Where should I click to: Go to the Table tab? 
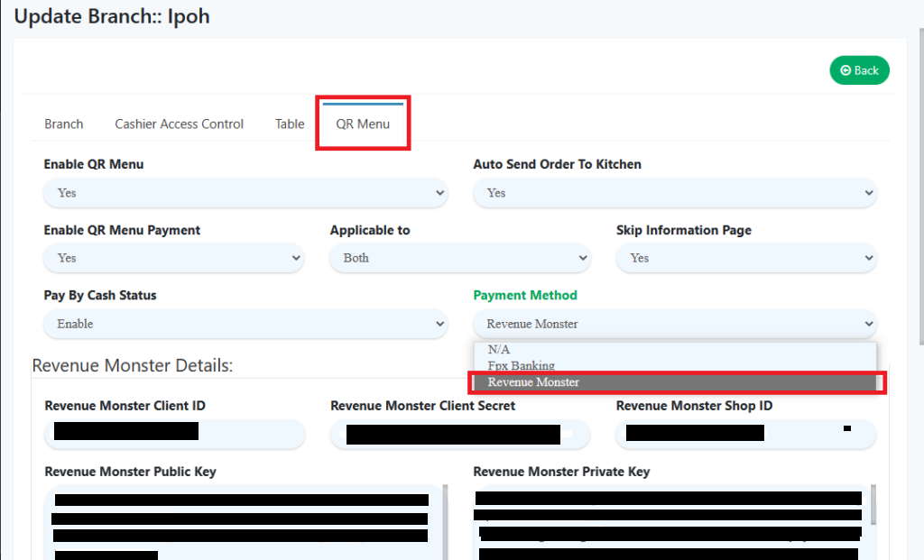[290, 124]
